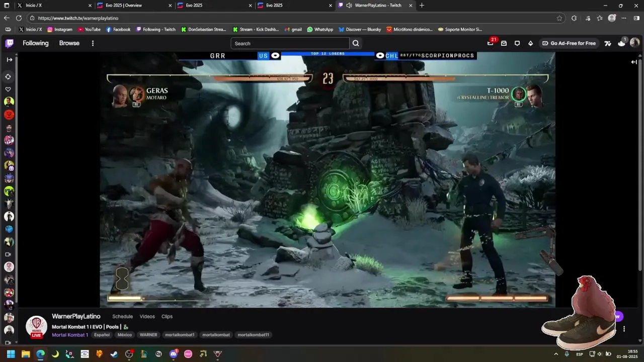Open the Get Bits diamond icon
The width and height of the screenshot is (644, 362).
click(x=530, y=43)
